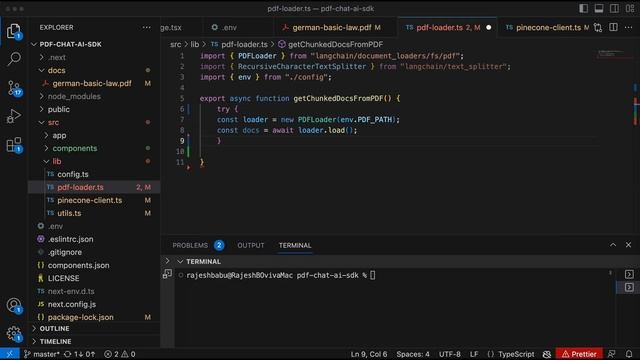Viewport: 640px width, 360px height.
Task: Close the terminal panel
Action: coord(628,245)
